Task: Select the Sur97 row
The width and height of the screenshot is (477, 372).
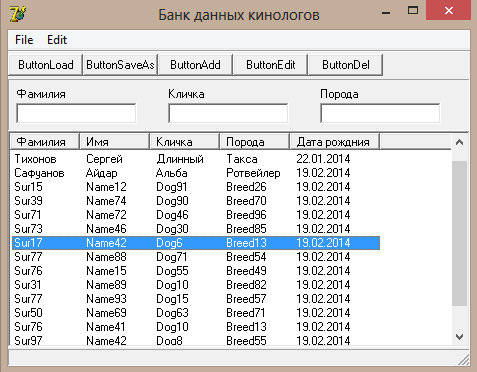Action: tap(196, 340)
